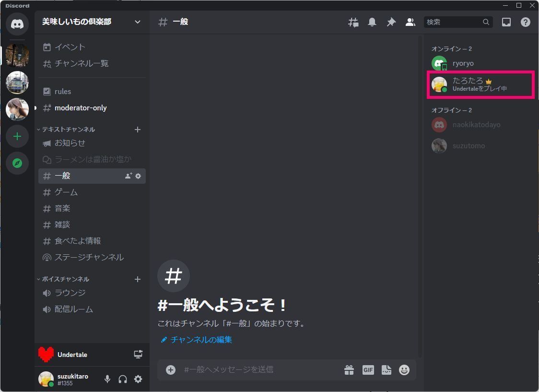This screenshot has width=539, height=392.
Task: Select the woman portrait server icon
Action: point(17,109)
